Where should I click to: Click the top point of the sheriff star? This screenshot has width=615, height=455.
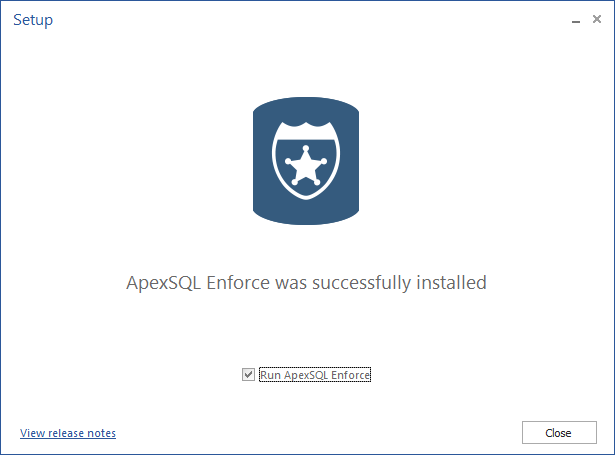coord(306,149)
